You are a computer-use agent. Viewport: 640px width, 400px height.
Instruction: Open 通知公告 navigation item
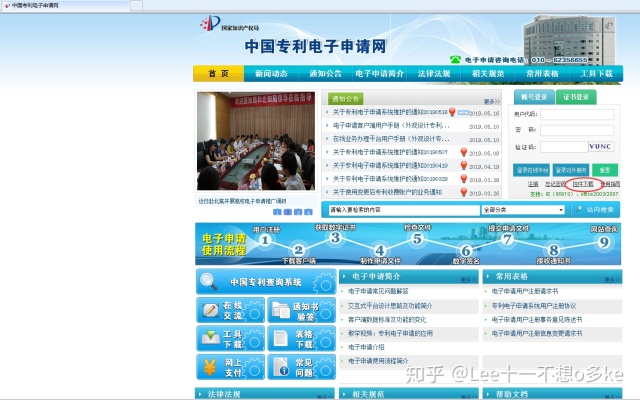pos(325,73)
